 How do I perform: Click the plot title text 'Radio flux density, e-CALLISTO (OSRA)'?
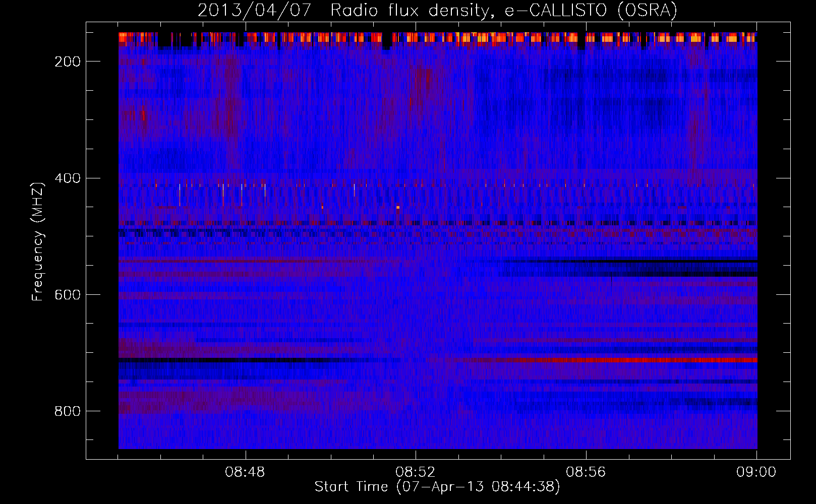pos(504,11)
